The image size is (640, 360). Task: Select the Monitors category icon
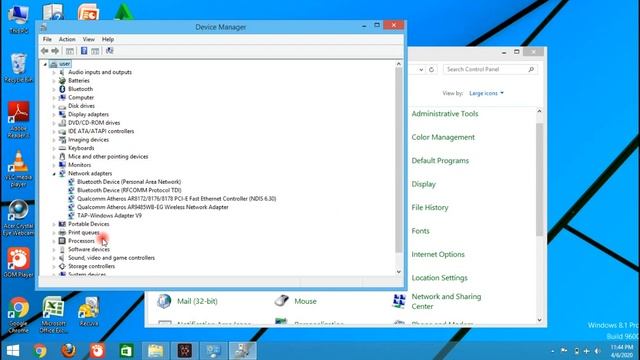pyautogui.click(x=62, y=165)
